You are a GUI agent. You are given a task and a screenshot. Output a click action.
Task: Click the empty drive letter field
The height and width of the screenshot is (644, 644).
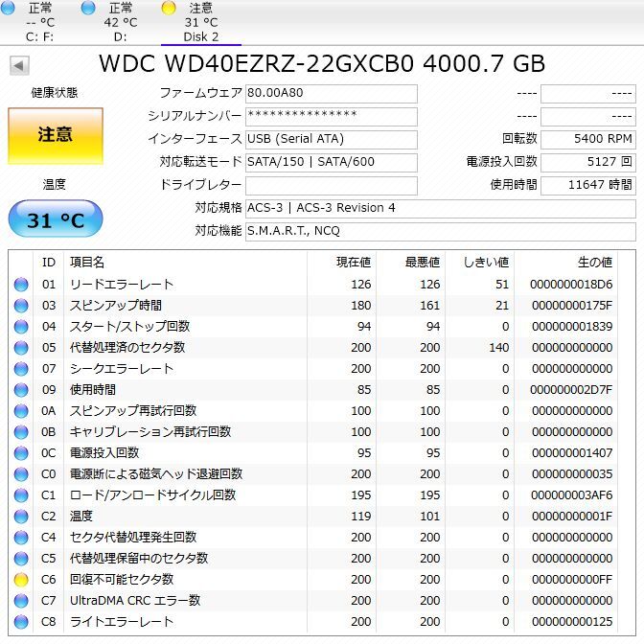click(332, 186)
